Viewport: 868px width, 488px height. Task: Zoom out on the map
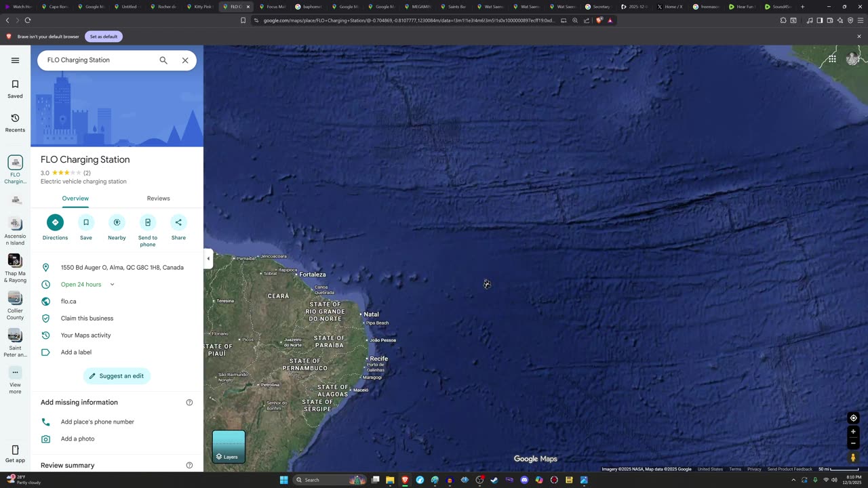(x=854, y=443)
